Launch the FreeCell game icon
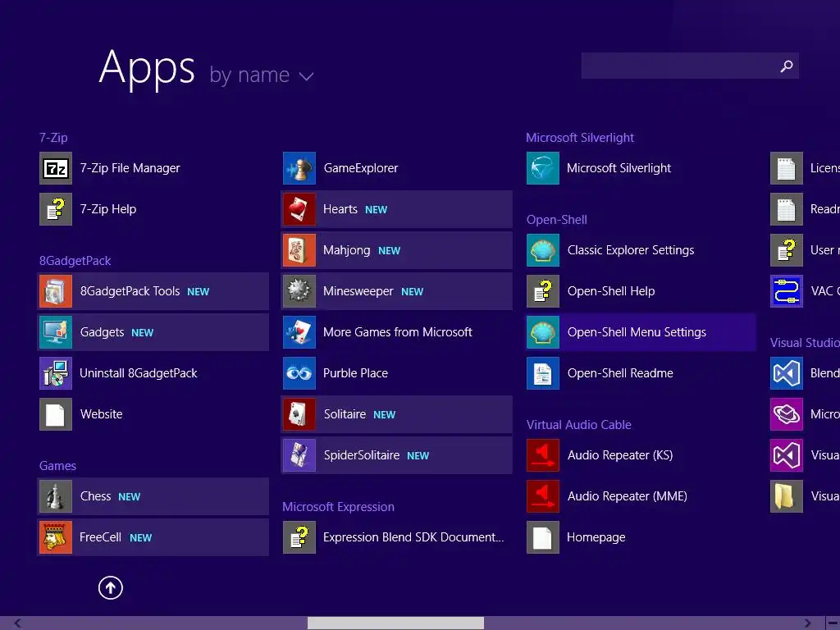Screen dimensions: 840x630 pos(56,537)
